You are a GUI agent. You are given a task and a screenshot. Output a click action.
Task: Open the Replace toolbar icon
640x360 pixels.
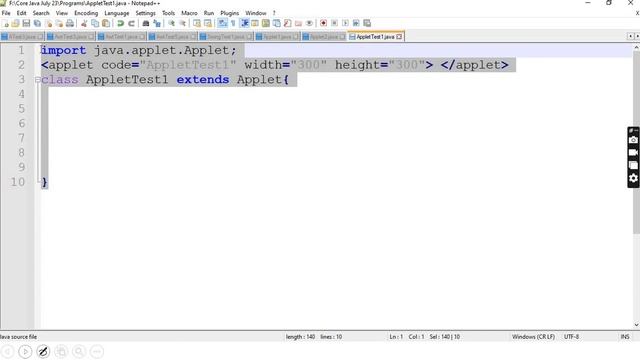[157, 23]
